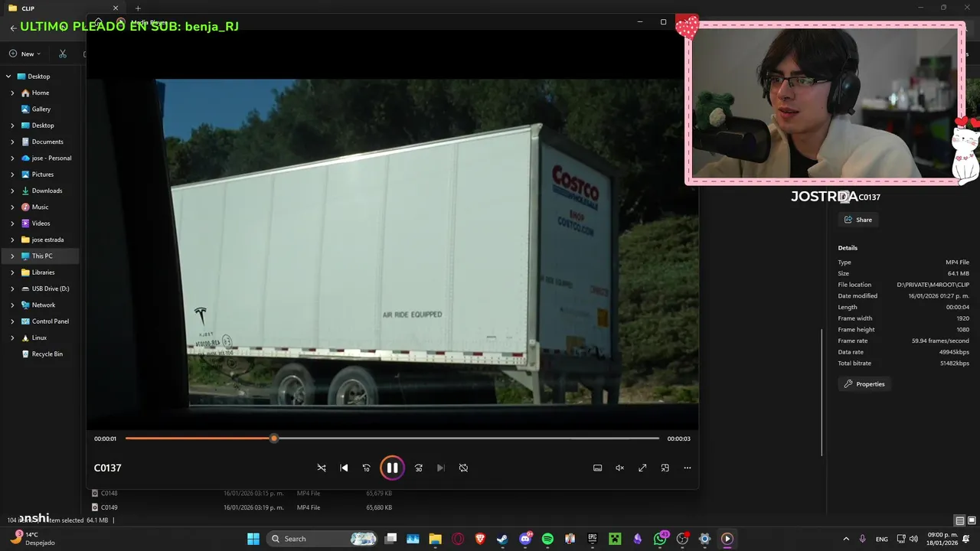Switch to large thumbnails view layout

[972, 520]
